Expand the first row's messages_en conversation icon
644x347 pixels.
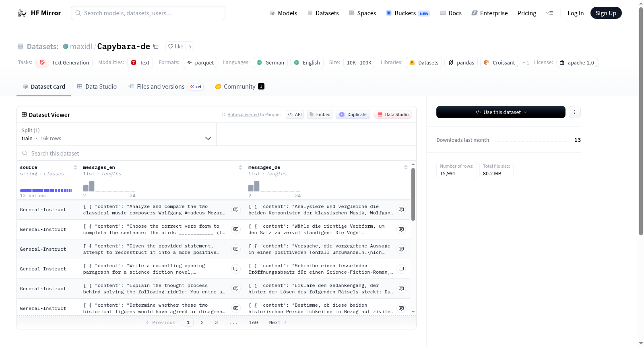tap(236, 210)
